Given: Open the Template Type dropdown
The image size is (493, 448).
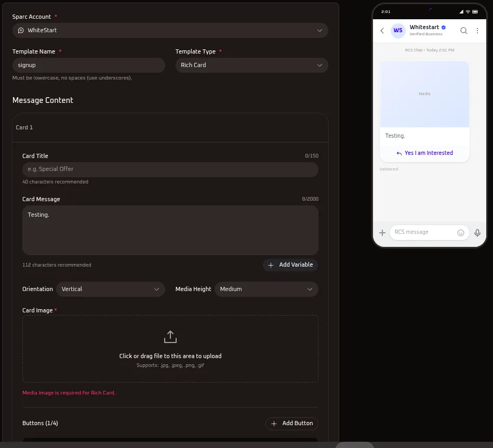Looking at the screenshot, I should (252, 65).
